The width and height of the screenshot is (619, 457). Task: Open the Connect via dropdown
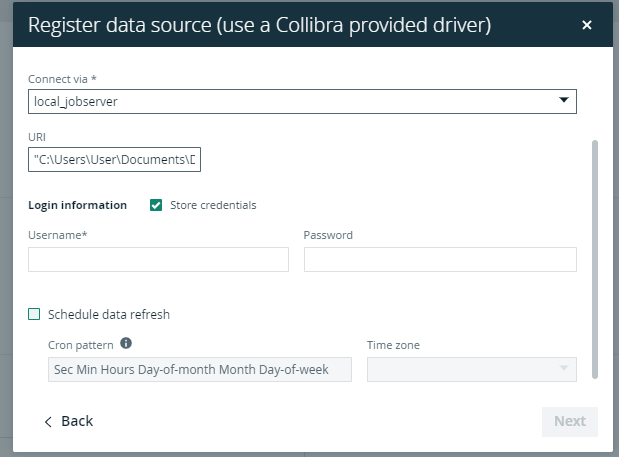[302, 101]
